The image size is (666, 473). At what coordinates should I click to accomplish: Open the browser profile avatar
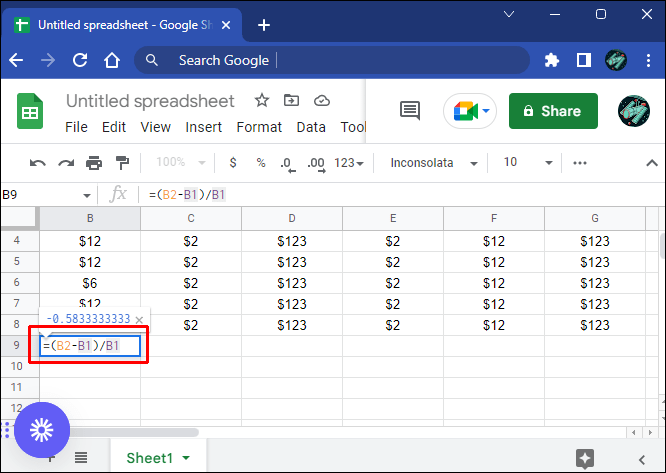click(x=615, y=60)
